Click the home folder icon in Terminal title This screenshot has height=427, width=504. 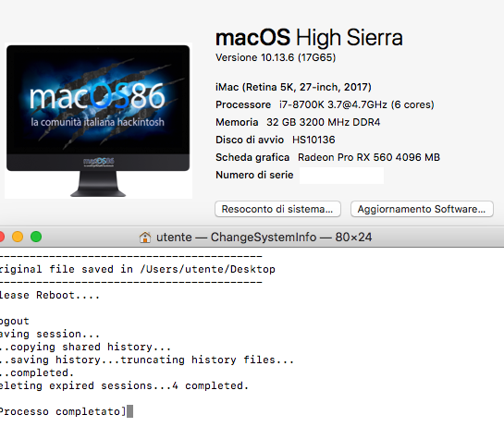point(145,238)
